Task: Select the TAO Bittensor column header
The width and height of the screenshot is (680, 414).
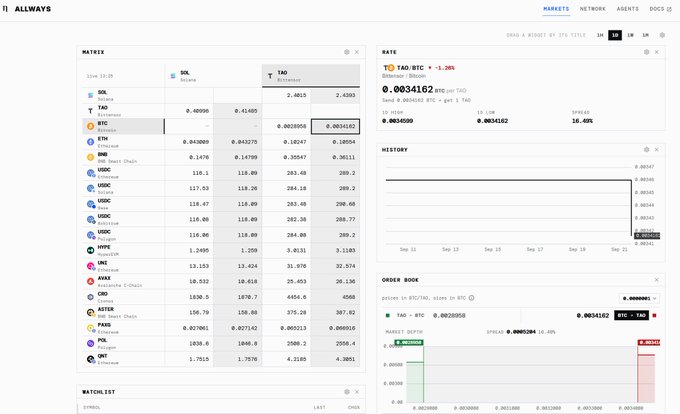Action: (311, 75)
